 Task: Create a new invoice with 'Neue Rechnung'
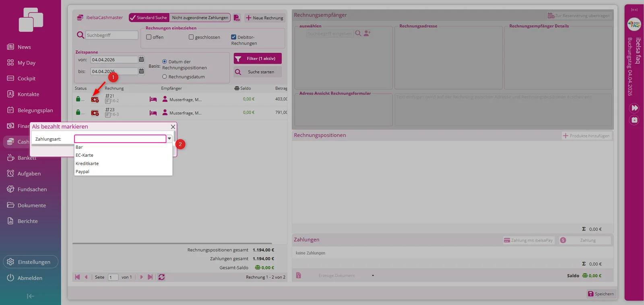(x=264, y=18)
